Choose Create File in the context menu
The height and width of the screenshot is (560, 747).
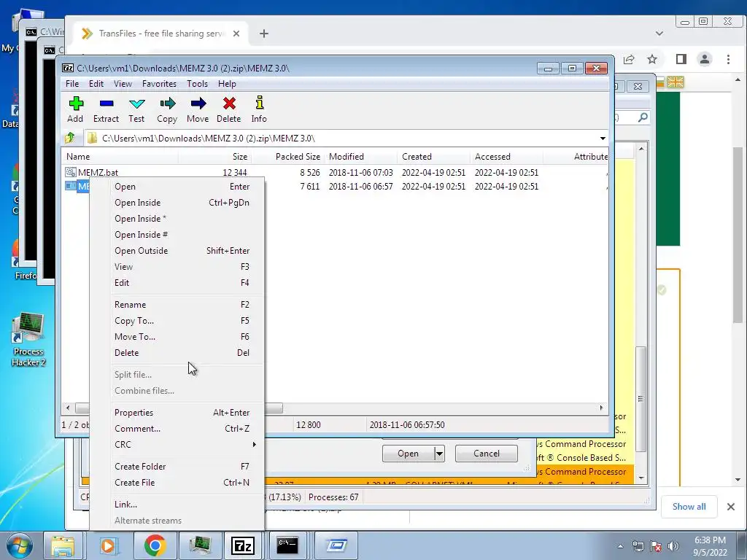177,483
